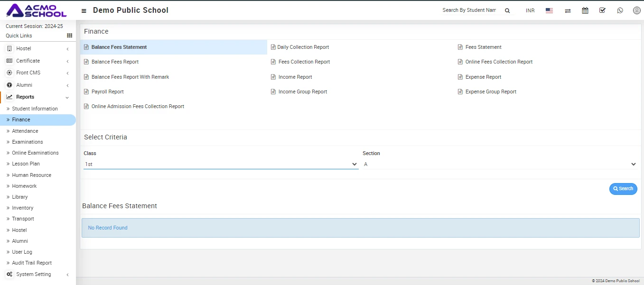The width and height of the screenshot is (644, 285).
Task: Open Attendance reports in sidebar
Action: [x=25, y=131]
